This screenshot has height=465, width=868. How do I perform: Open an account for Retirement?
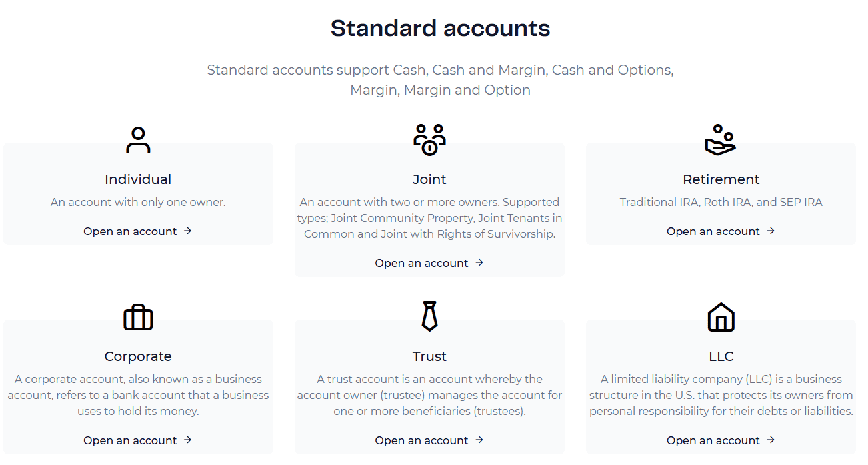pos(713,231)
